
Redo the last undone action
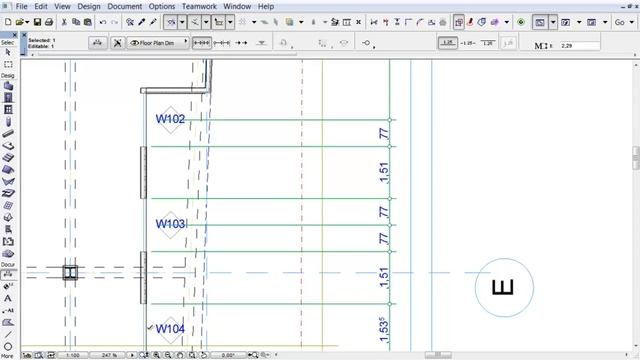115,22
